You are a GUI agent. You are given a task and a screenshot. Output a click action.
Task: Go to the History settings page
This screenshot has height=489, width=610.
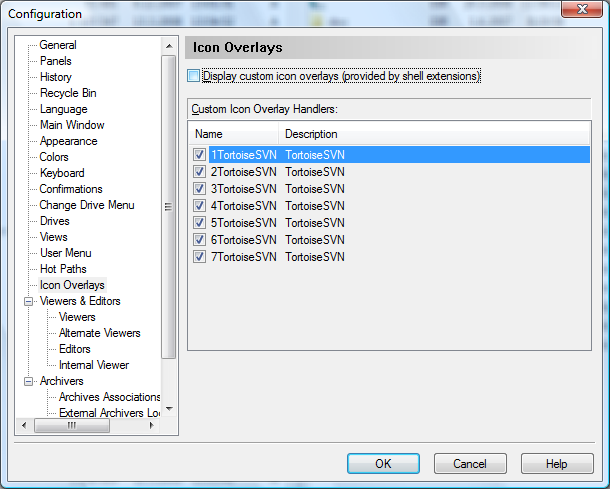pos(56,77)
